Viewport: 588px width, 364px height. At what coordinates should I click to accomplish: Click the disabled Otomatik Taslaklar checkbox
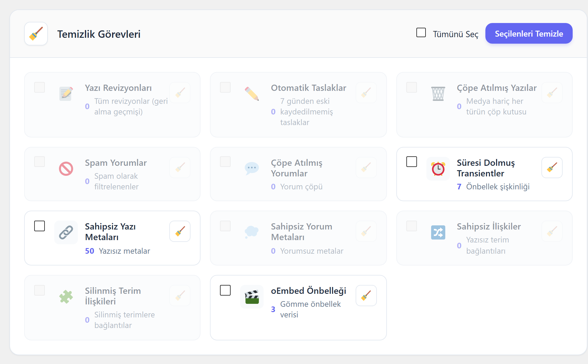click(225, 87)
